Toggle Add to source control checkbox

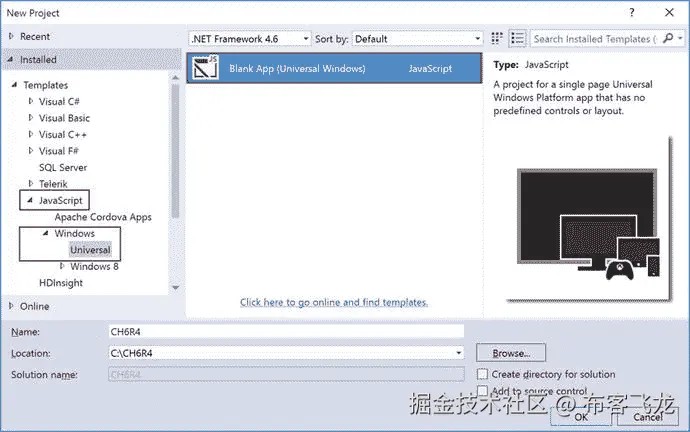click(482, 390)
